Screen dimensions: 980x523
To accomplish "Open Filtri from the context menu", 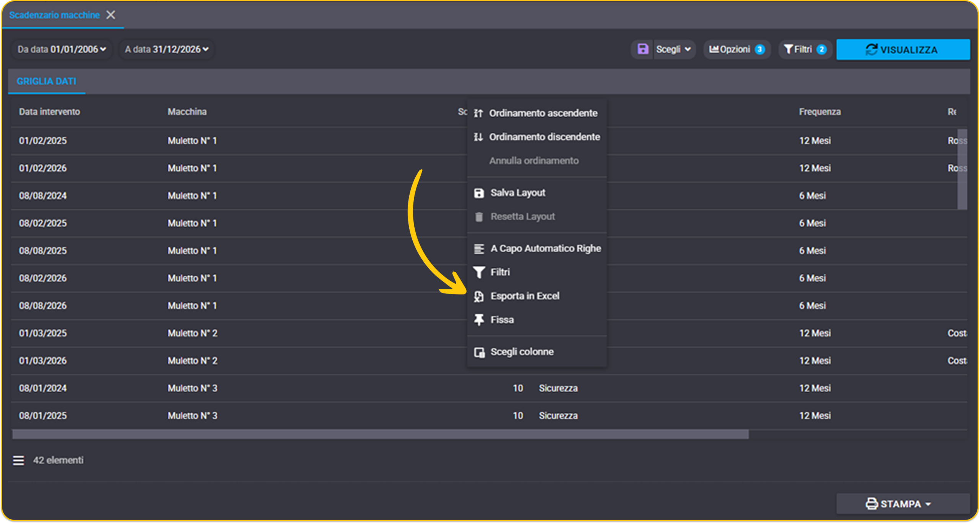I will click(537, 273).
